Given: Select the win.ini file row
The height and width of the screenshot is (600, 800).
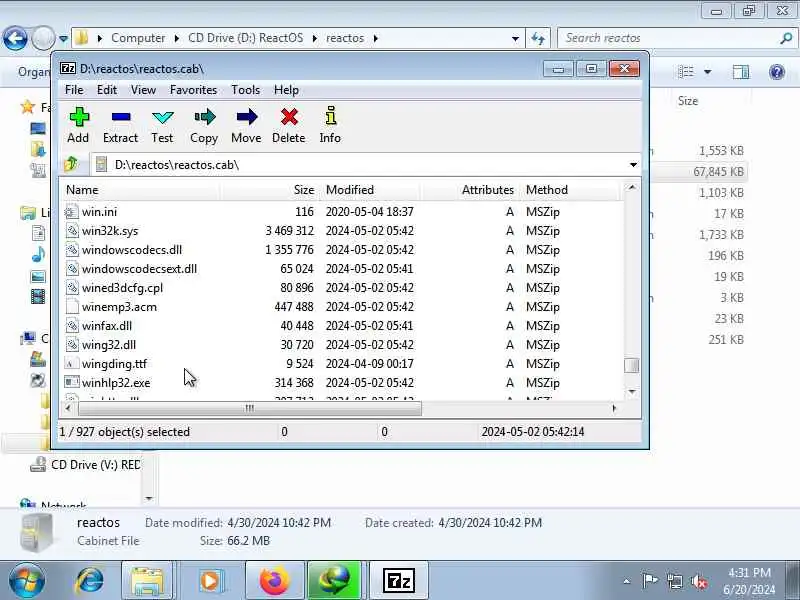Looking at the screenshot, I should point(342,212).
